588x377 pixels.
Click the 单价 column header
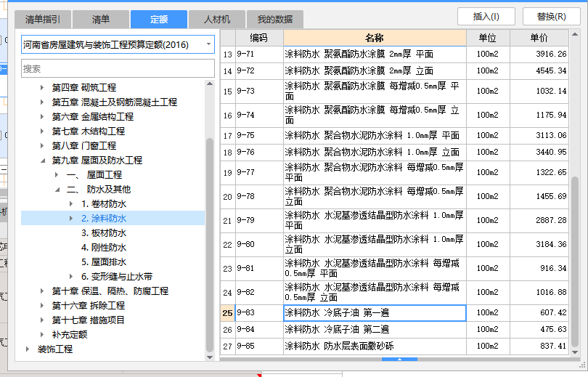(x=539, y=38)
